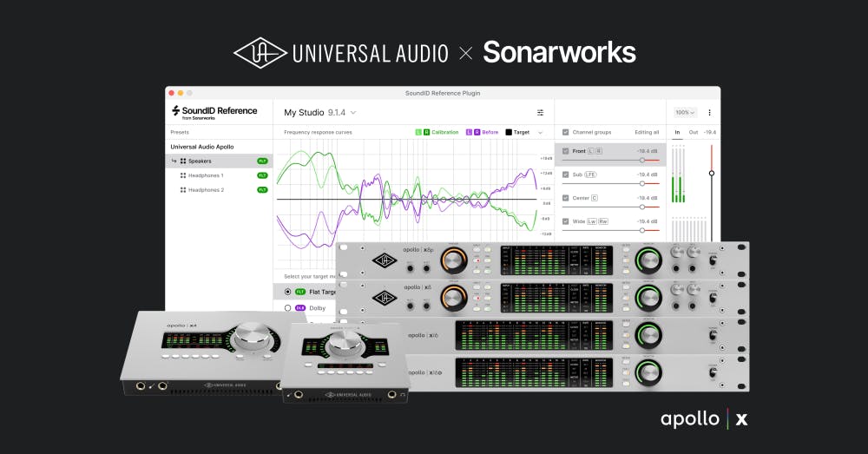The height and width of the screenshot is (454, 868).
Task: Click the Front channel gain slider handle
Action: click(642, 160)
